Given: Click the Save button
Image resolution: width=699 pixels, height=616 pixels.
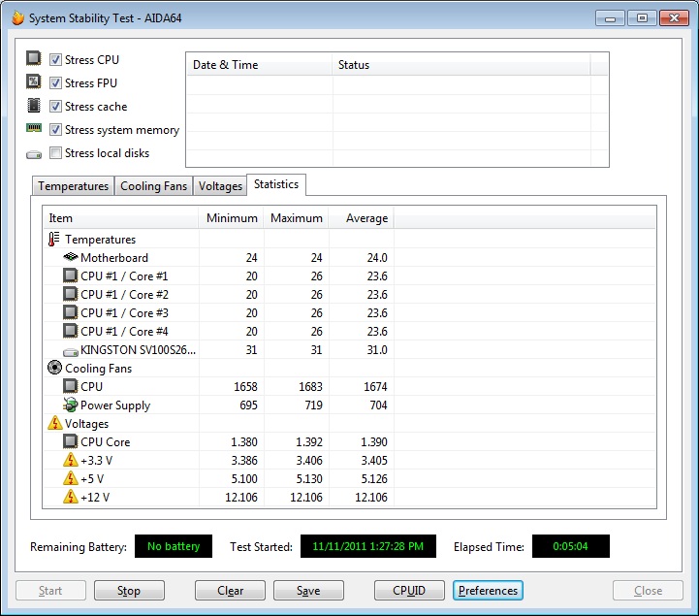Looking at the screenshot, I should [308, 591].
